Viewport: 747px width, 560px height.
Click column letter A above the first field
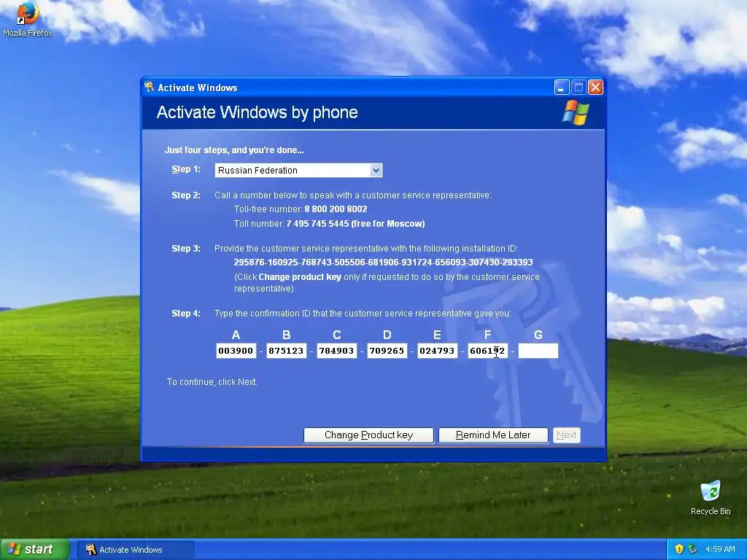[236, 335]
